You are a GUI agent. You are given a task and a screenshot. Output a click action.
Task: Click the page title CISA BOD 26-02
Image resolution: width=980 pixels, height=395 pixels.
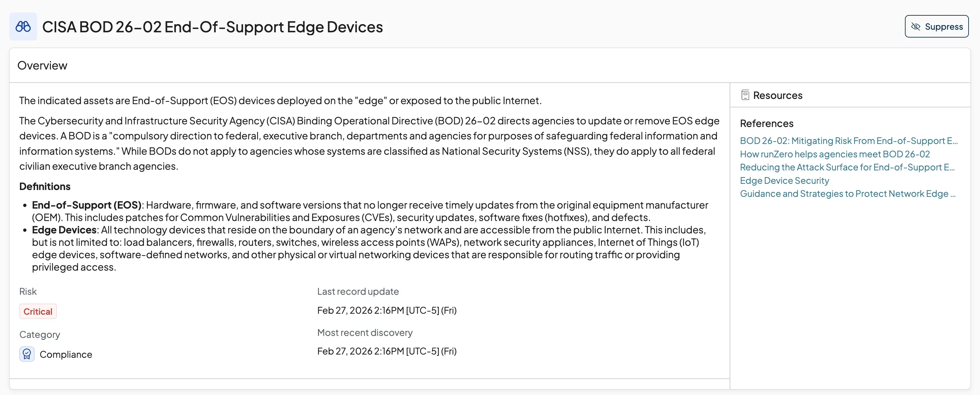click(212, 27)
